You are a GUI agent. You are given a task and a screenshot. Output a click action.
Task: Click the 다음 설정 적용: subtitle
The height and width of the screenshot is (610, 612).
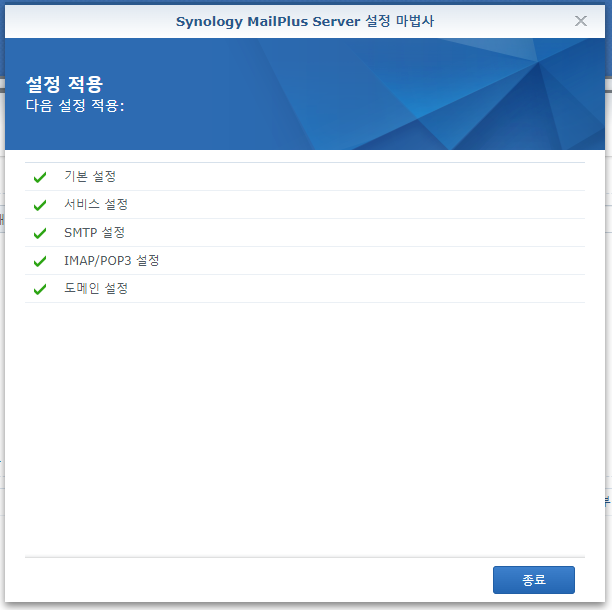pos(75,106)
